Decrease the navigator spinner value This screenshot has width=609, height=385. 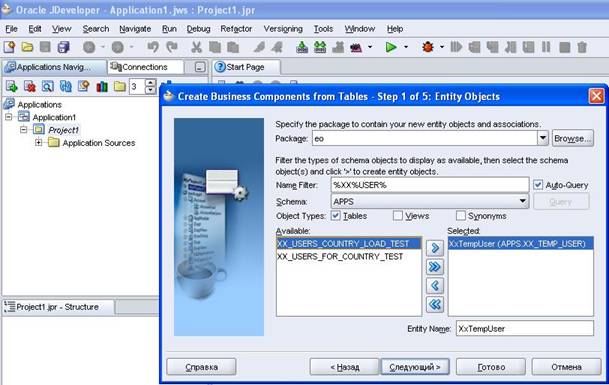click(x=150, y=90)
